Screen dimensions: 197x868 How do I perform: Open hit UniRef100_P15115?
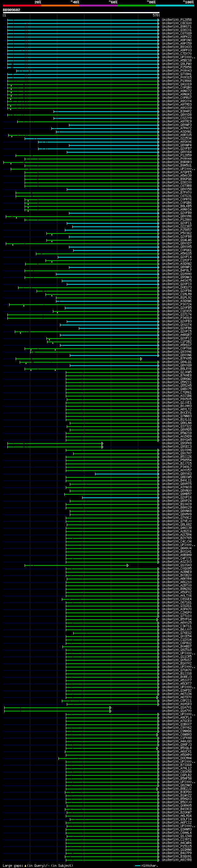177,846
